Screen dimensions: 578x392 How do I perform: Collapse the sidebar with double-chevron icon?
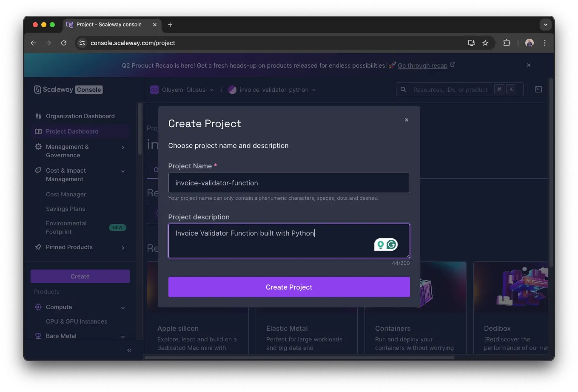pyautogui.click(x=129, y=350)
